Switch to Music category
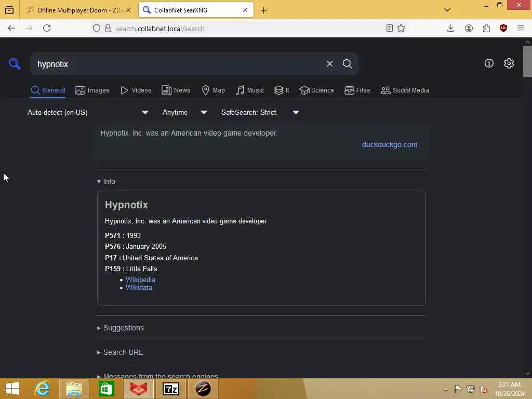The image size is (532, 399). coord(250,90)
